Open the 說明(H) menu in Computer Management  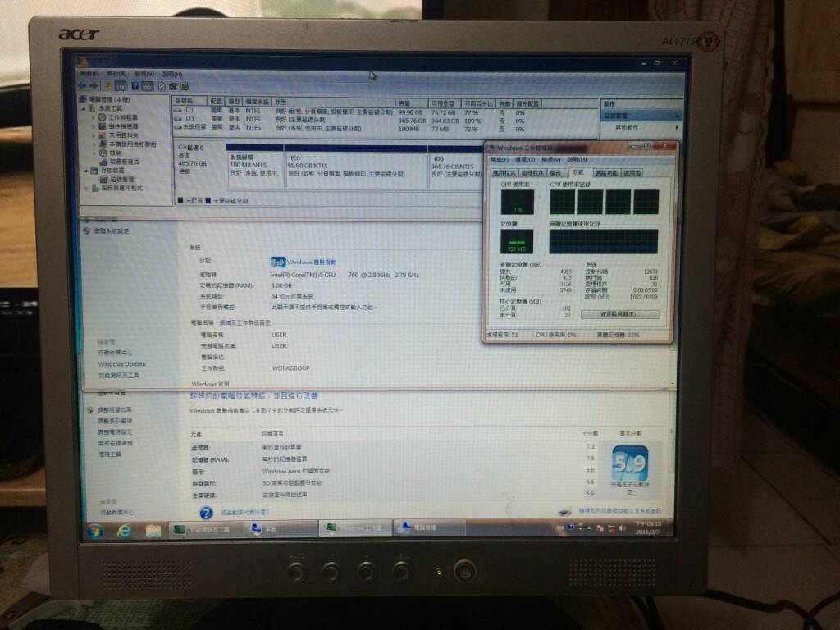pyautogui.click(x=172, y=74)
